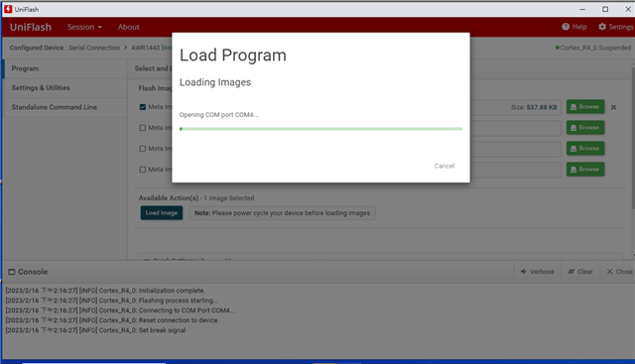Click the Console panel icon
The height and width of the screenshot is (364, 635).
pos(12,272)
